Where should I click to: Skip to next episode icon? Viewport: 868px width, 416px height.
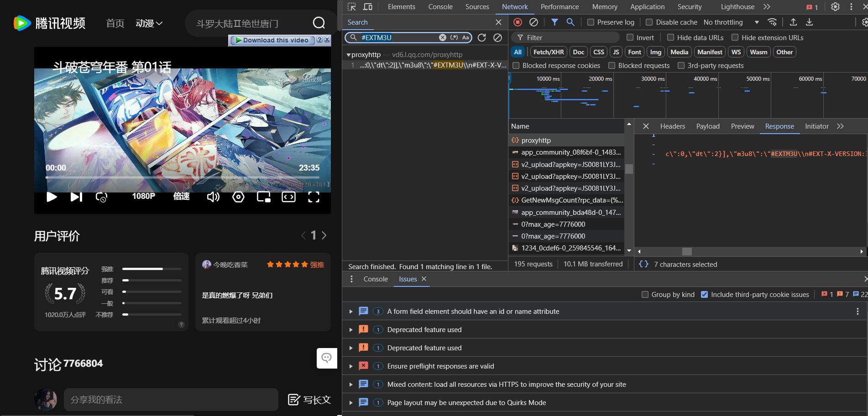pos(76,197)
